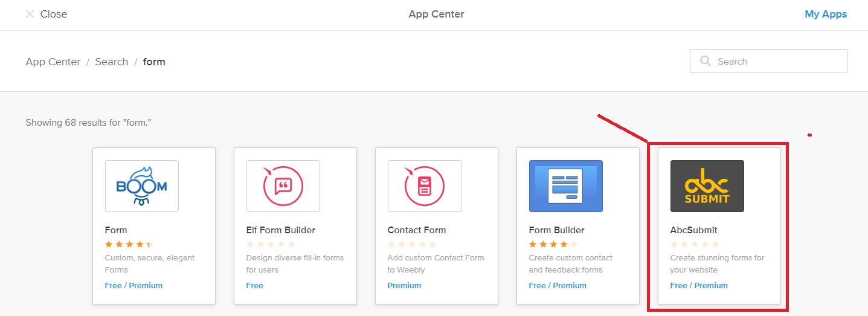Click the AbcSubmit app title

click(693, 230)
